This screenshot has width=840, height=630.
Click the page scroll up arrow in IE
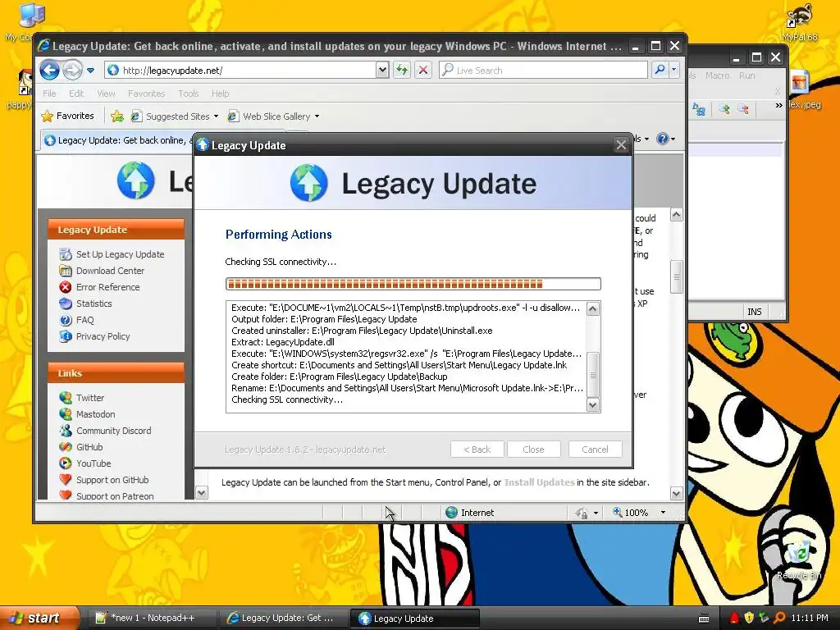(x=676, y=215)
